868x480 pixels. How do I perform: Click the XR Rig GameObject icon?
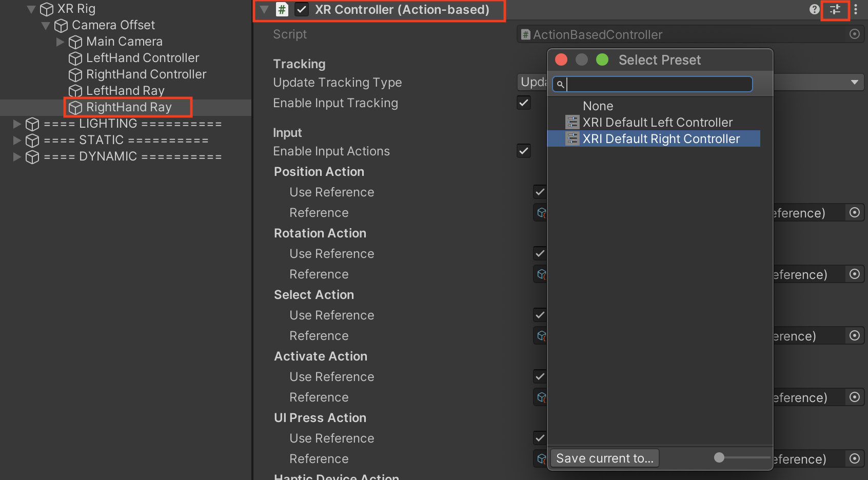pos(47,9)
